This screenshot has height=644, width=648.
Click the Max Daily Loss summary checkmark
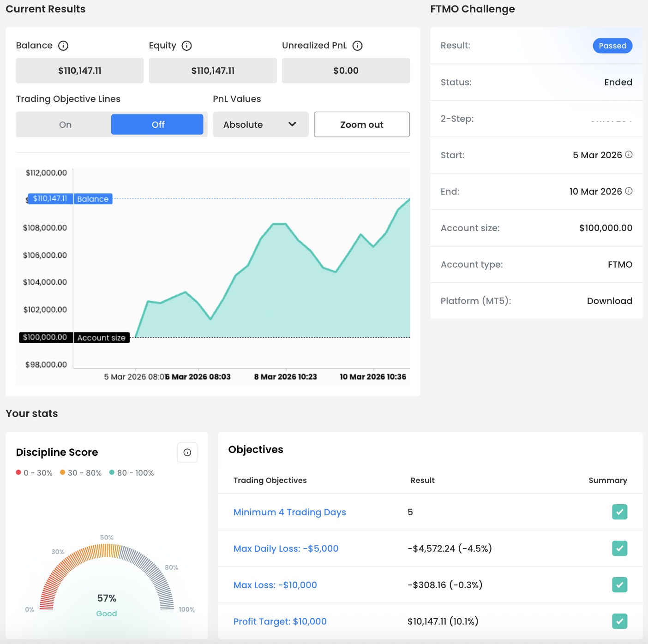coord(619,549)
